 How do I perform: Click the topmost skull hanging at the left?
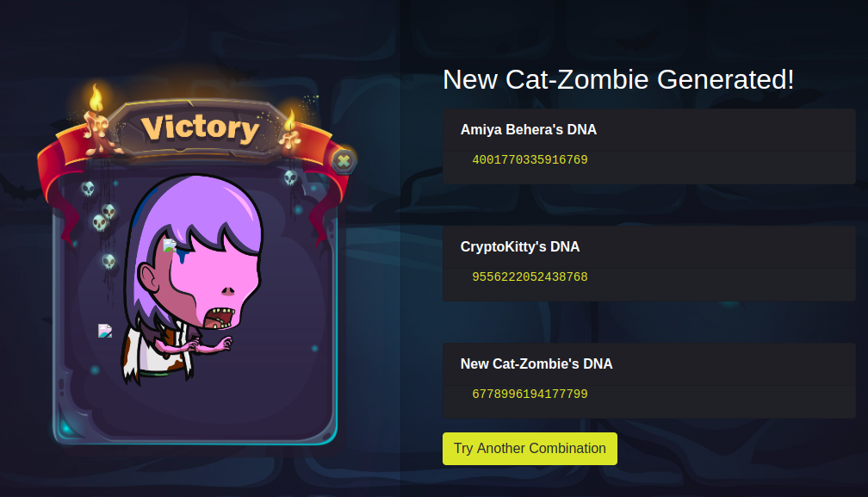tap(88, 189)
